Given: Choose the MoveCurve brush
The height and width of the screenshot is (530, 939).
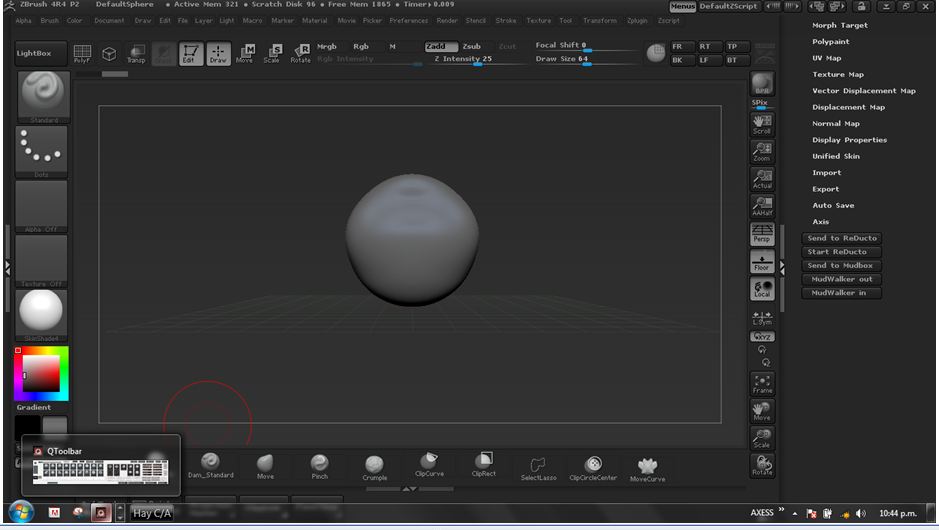Looking at the screenshot, I should coord(648,467).
